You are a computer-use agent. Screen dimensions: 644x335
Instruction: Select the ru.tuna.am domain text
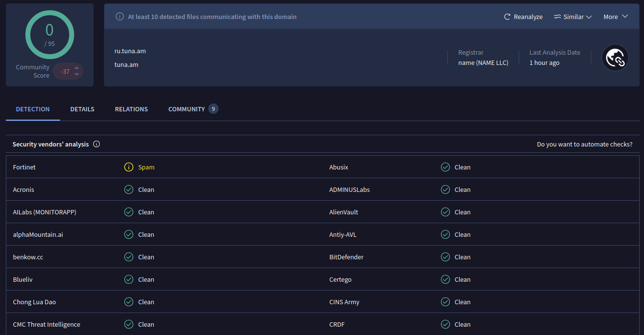pos(130,51)
